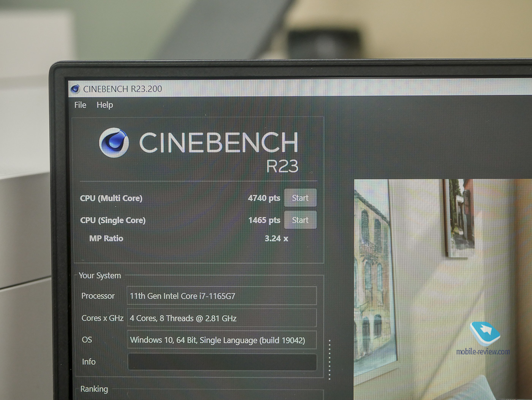
Task: Click the MP Ratio 3.24 x value
Action: [276, 238]
